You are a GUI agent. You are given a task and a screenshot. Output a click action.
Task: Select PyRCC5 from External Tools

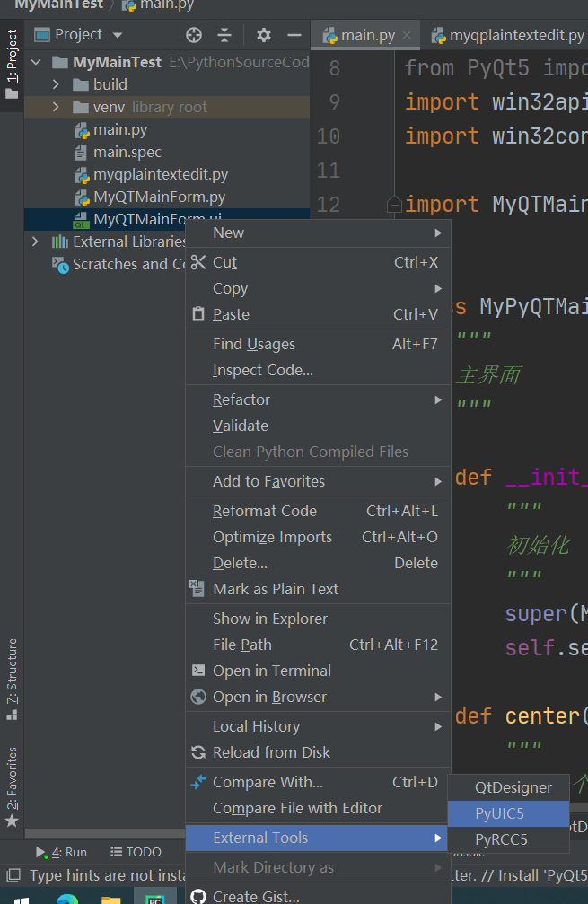(x=508, y=839)
